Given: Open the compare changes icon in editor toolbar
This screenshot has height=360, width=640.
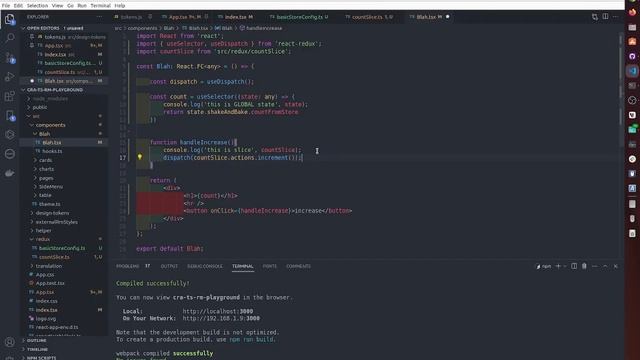Looking at the screenshot, I should (595, 17).
